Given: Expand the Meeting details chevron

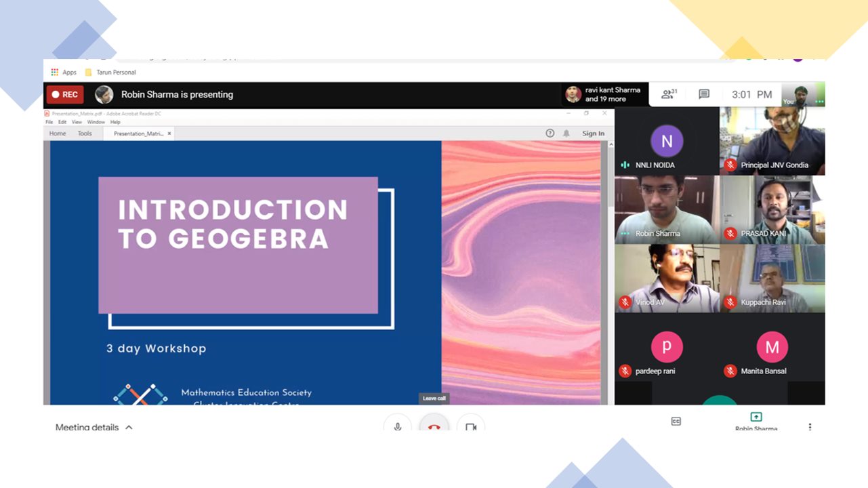Looking at the screenshot, I should coord(129,427).
